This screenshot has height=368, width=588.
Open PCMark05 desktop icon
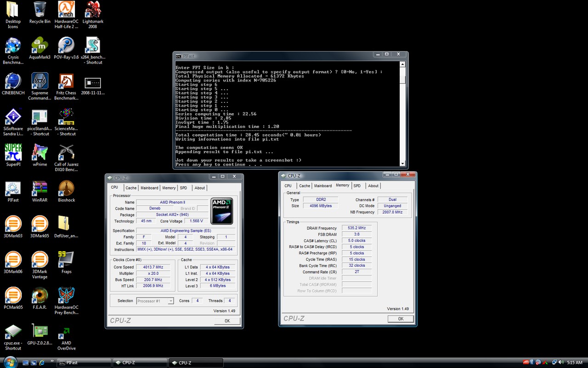tap(13, 299)
